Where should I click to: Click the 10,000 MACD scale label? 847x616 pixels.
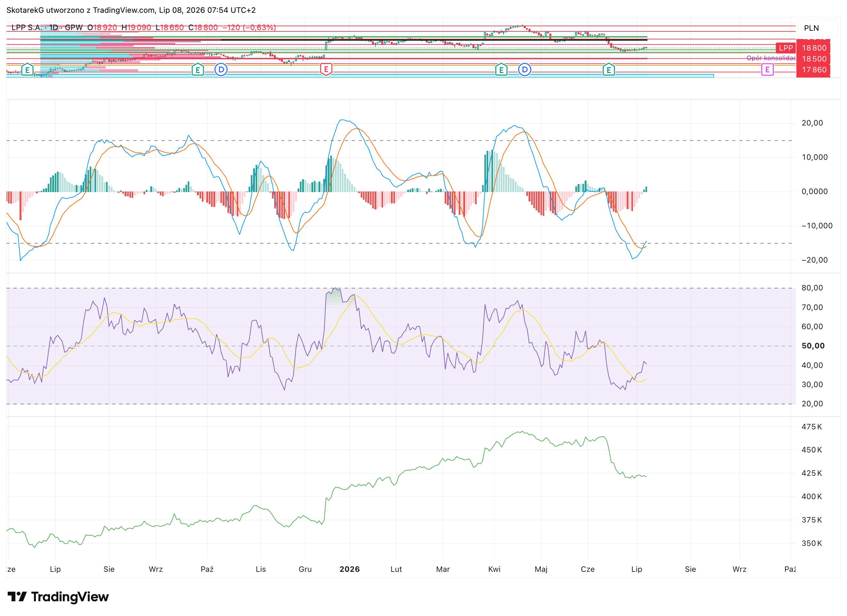click(x=815, y=157)
